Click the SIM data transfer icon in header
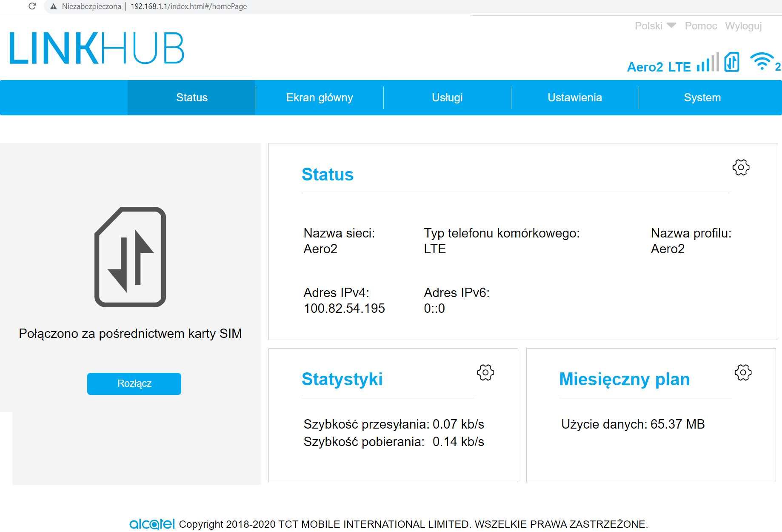The image size is (782, 532). point(732,62)
